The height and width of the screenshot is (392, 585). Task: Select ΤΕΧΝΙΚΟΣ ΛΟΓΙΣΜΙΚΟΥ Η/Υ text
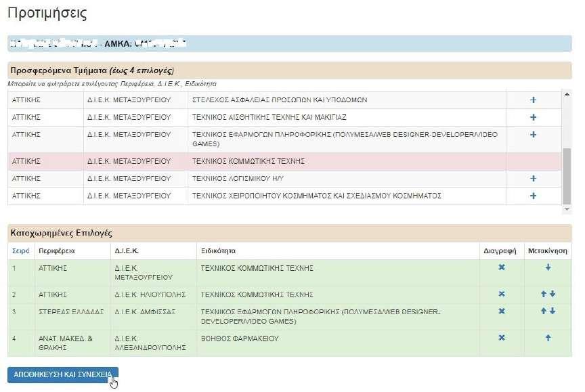238,179
